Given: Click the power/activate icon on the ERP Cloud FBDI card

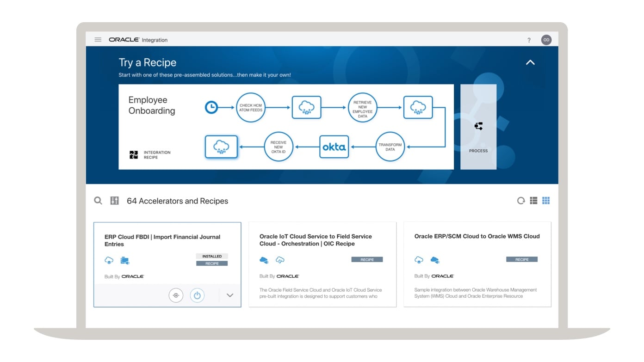Looking at the screenshot, I should tap(198, 295).
